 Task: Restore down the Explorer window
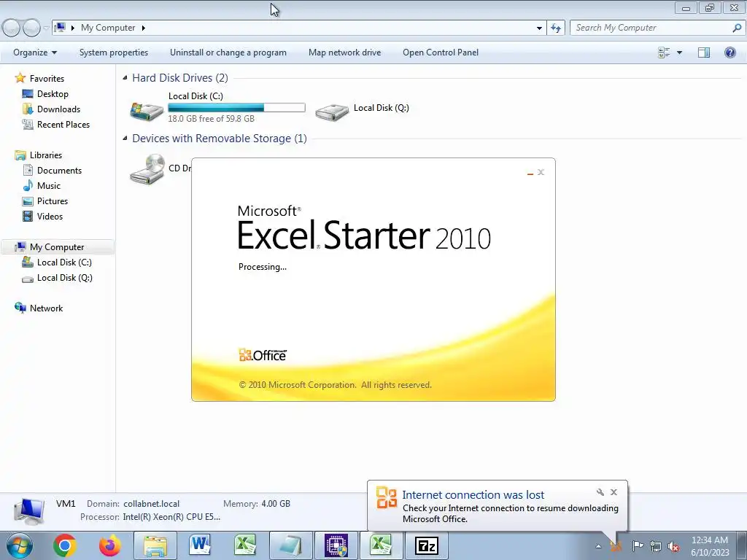pos(710,7)
